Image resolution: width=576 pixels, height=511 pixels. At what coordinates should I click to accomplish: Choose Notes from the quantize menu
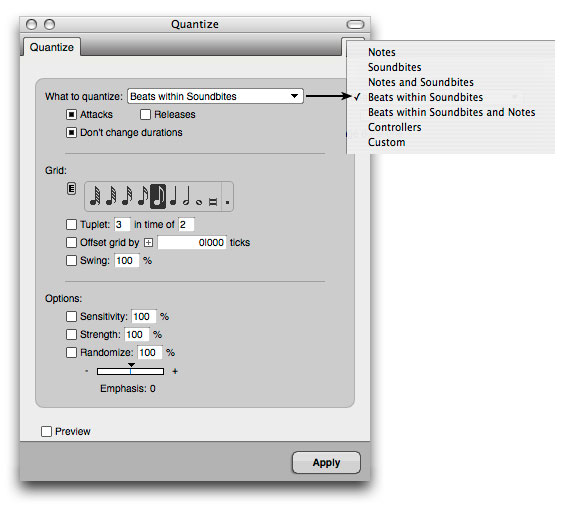[x=382, y=52]
